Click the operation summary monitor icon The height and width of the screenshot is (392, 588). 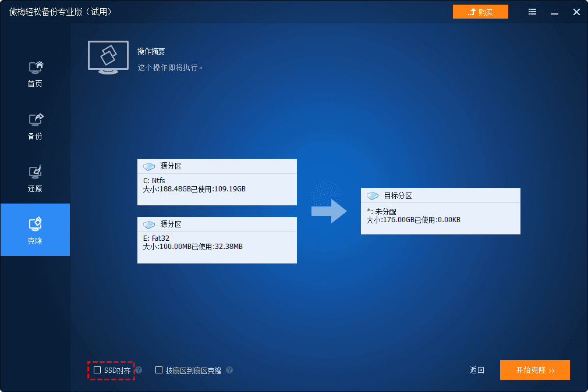(x=108, y=57)
